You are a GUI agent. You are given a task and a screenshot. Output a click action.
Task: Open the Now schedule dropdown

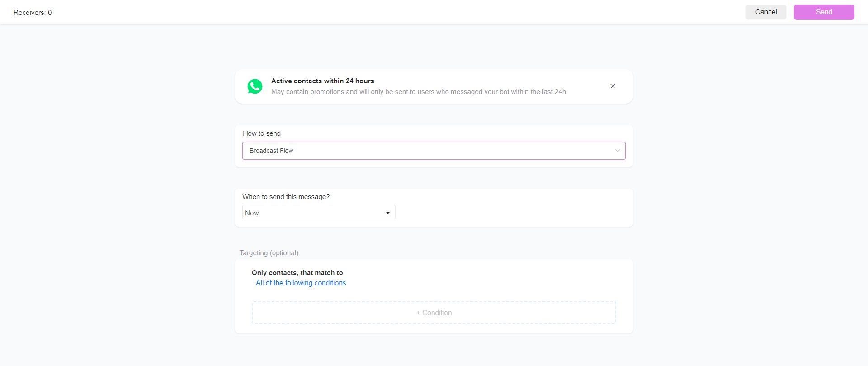(x=319, y=213)
